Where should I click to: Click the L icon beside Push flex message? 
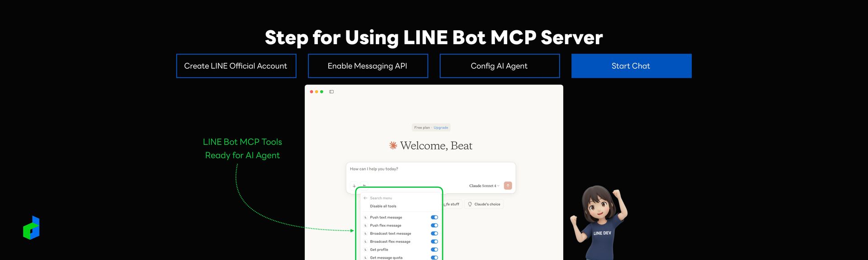point(365,226)
